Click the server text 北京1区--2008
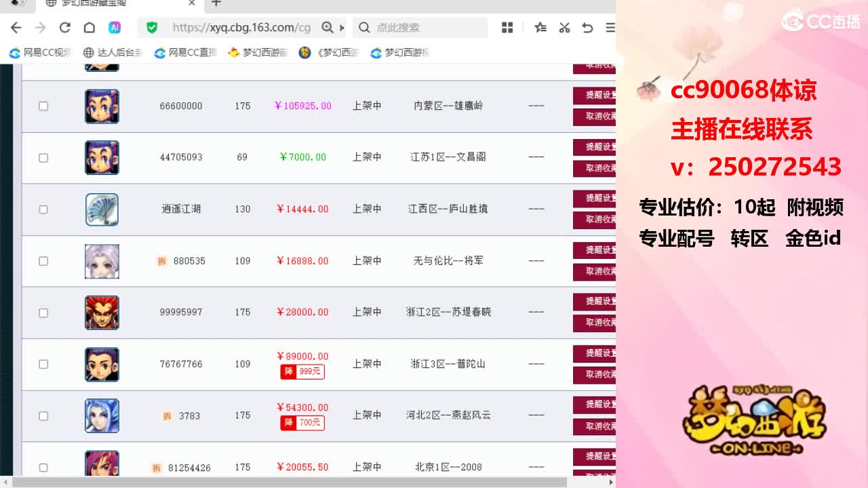Screen dimensions: 868x488 click(448, 467)
